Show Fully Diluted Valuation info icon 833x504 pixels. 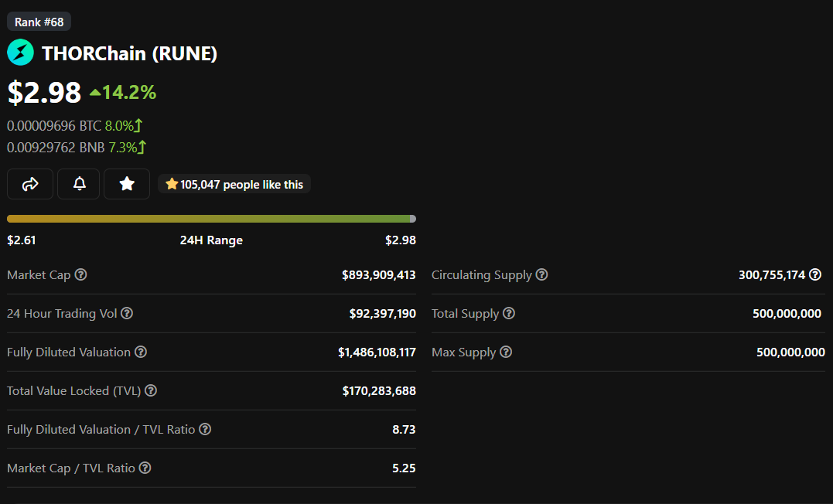[140, 352]
